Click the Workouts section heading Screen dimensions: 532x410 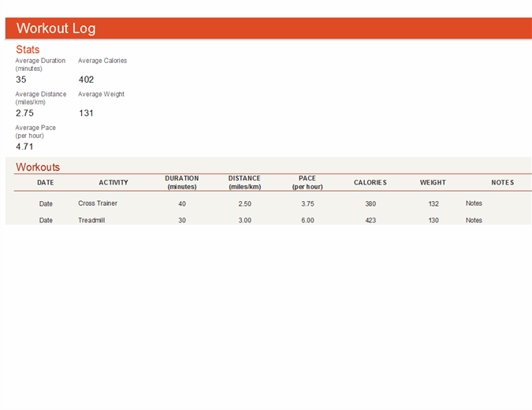click(38, 167)
